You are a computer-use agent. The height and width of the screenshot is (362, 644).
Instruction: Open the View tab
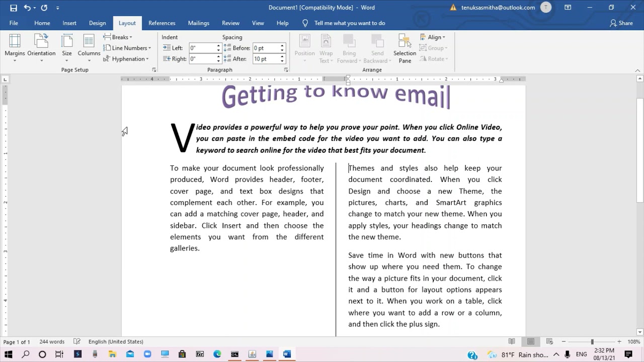point(258,23)
